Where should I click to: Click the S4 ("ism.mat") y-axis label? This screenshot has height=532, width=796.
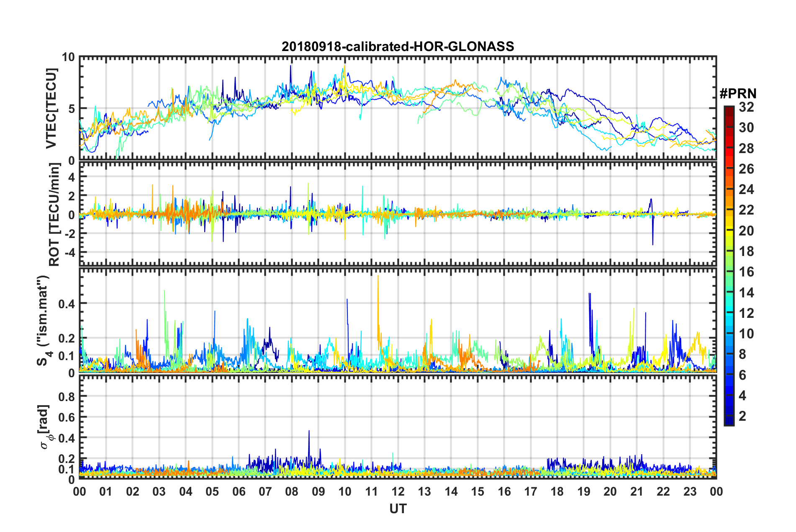pos(44,320)
